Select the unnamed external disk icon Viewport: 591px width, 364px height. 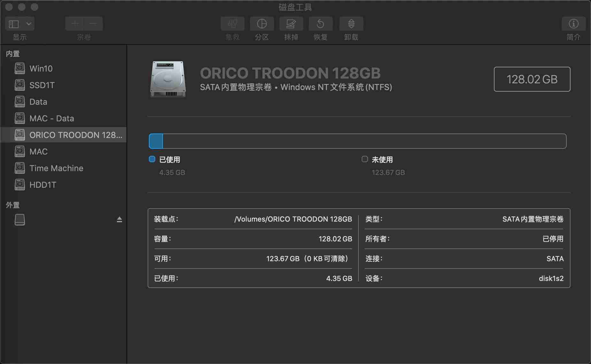pos(20,220)
